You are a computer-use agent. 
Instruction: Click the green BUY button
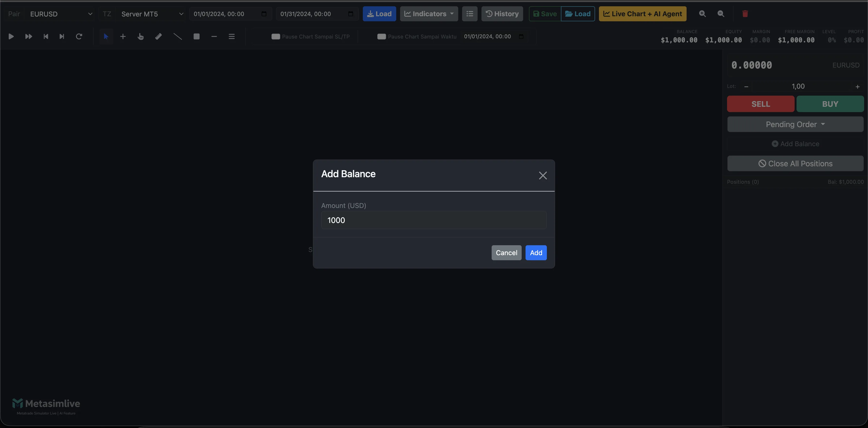(830, 104)
